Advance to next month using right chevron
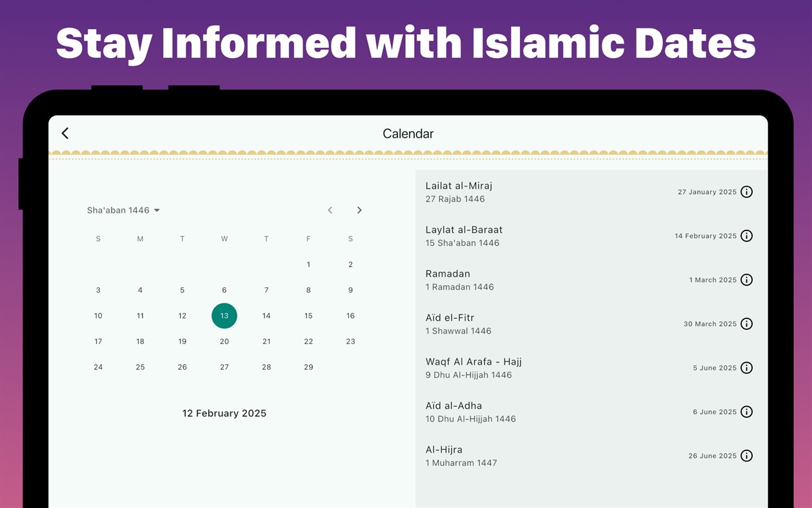Screen dimensions: 812x508 [359, 210]
